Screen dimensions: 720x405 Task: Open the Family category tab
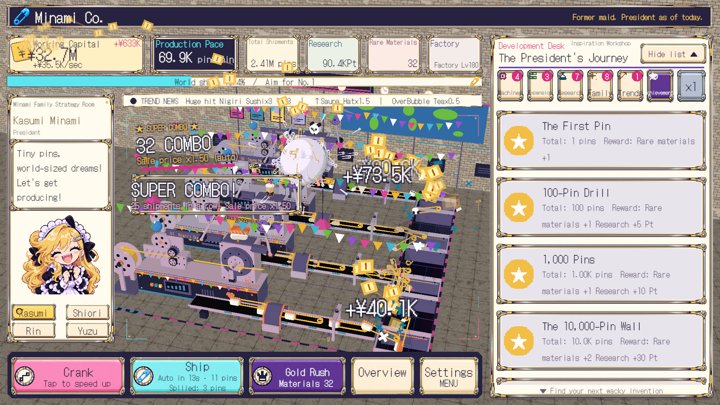600,86
